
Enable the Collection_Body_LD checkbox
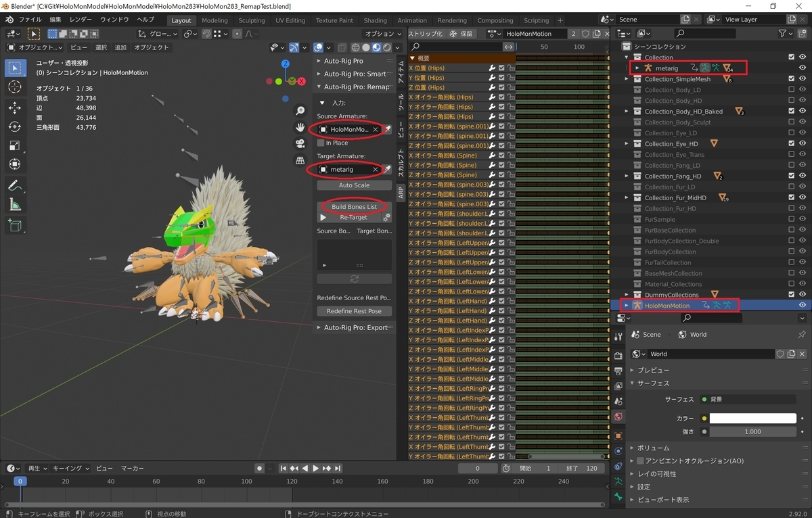click(792, 90)
